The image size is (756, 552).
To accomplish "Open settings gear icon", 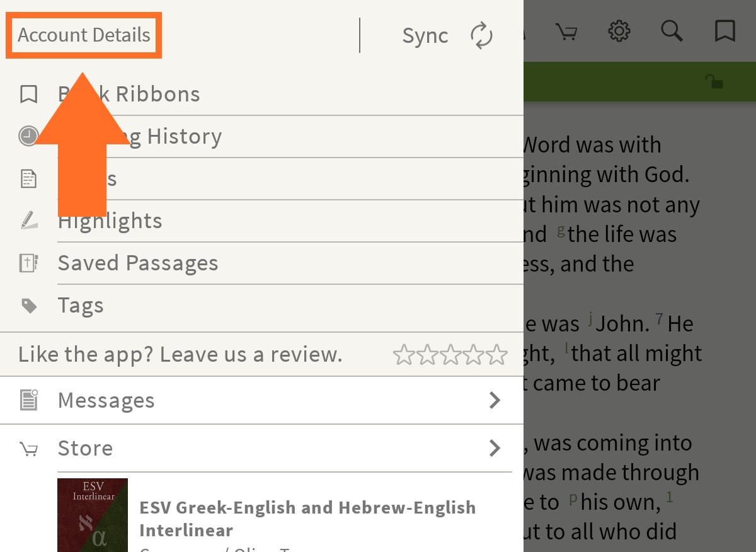I will pyautogui.click(x=619, y=31).
